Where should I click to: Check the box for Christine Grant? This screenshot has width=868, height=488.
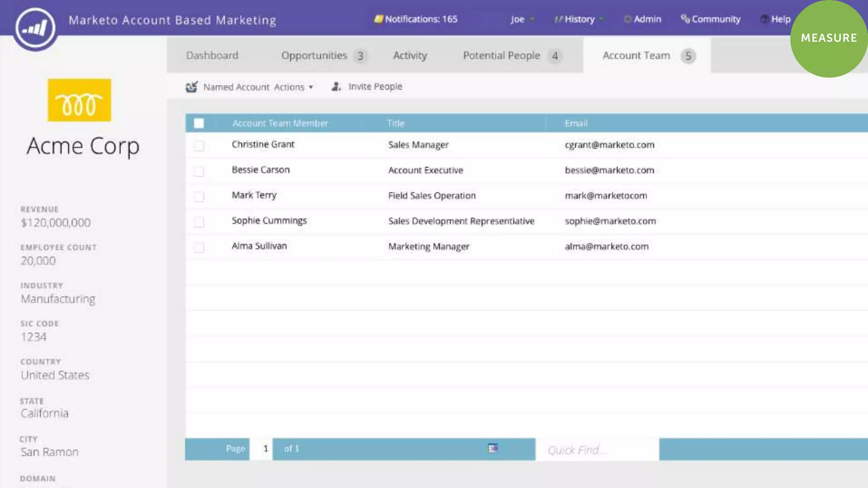(199, 146)
